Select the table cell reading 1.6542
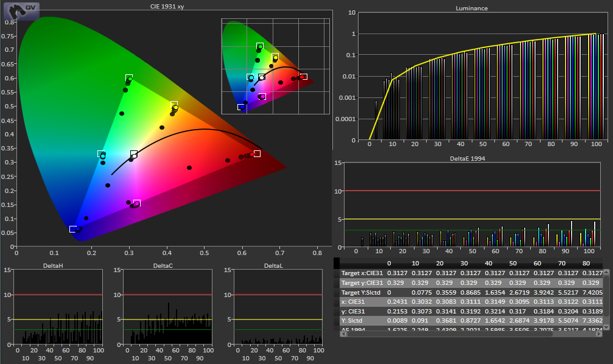The height and width of the screenshot is (364, 613). 495,321
